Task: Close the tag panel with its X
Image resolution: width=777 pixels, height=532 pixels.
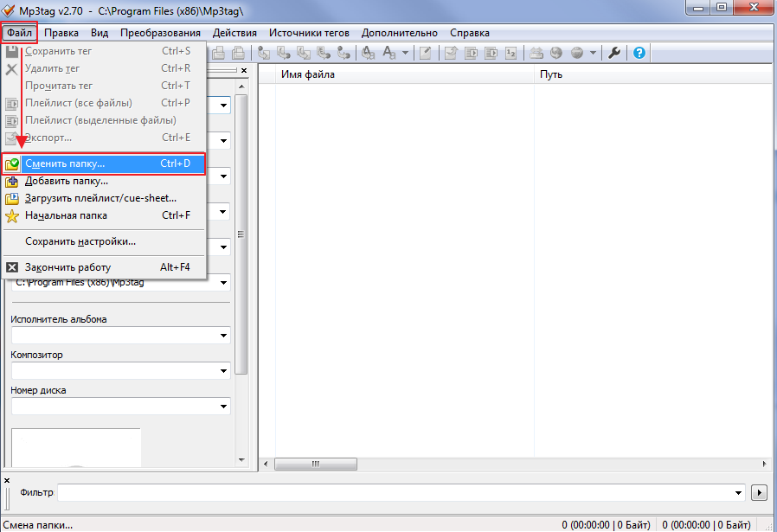Action: 244,71
